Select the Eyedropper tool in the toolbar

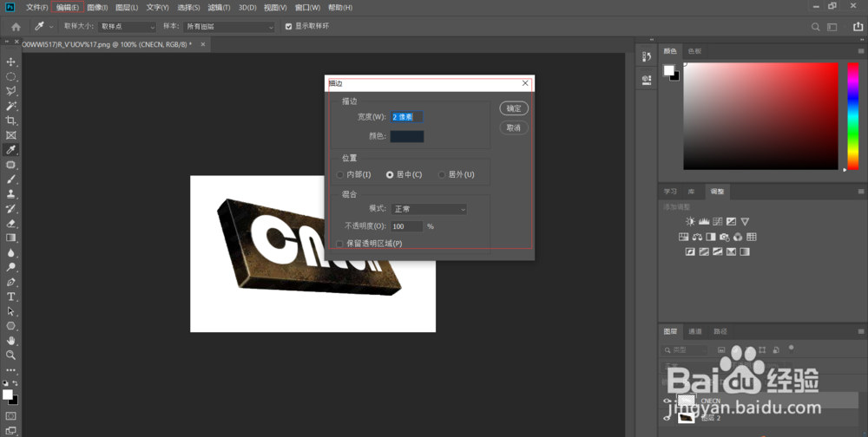coord(10,150)
